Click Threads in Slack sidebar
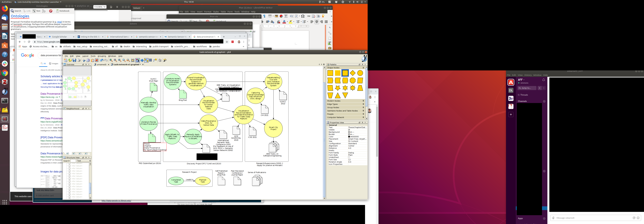This screenshot has height=224, width=644. point(524,95)
